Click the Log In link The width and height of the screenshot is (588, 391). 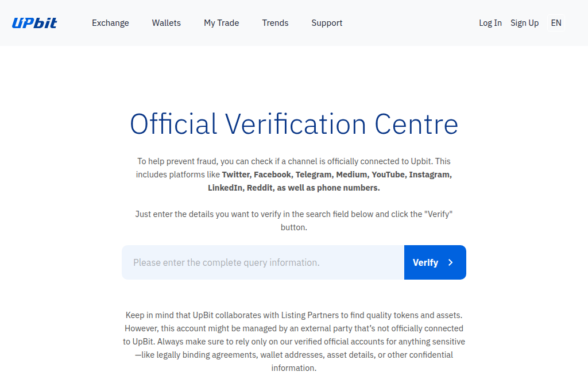[490, 23]
